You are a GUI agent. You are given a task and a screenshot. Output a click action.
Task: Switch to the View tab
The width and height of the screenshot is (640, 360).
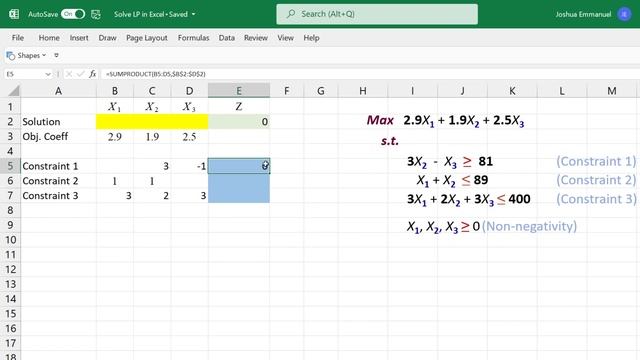pos(285,38)
